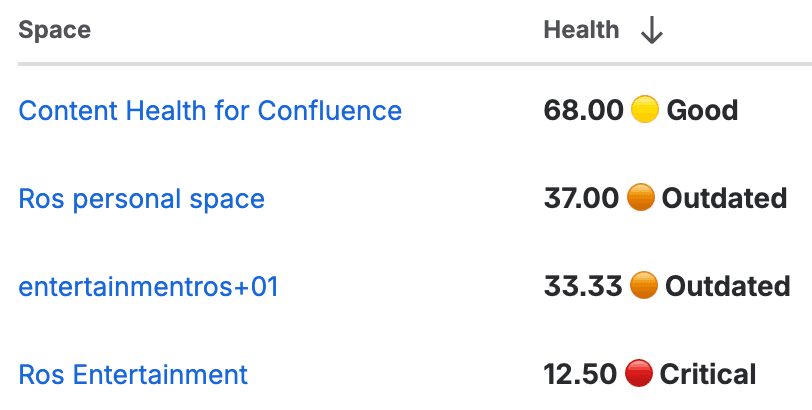This screenshot has width=812, height=410.
Task: Click the 12.50 health score
Action: tap(580, 375)
